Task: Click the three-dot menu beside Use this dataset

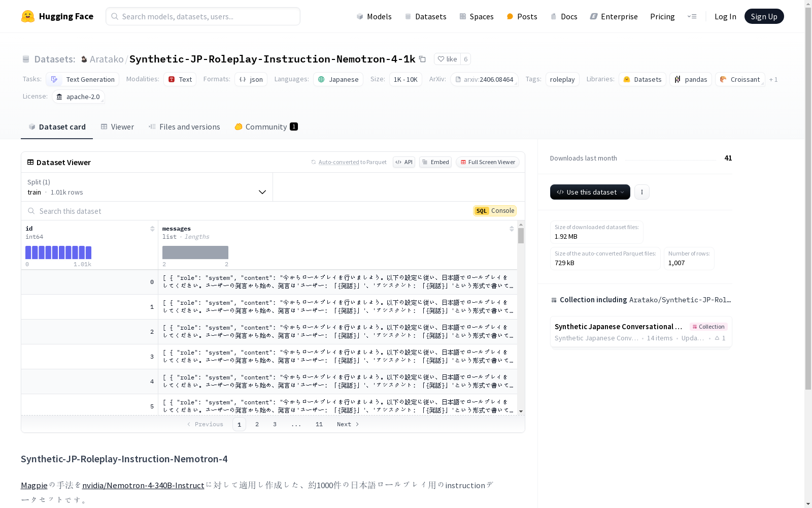Action: 642,192
